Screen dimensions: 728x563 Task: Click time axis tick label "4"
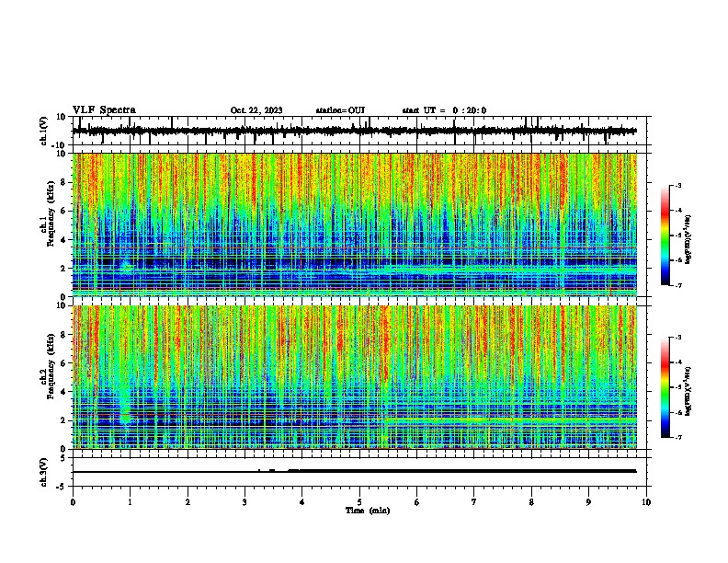tap(301, 502)
